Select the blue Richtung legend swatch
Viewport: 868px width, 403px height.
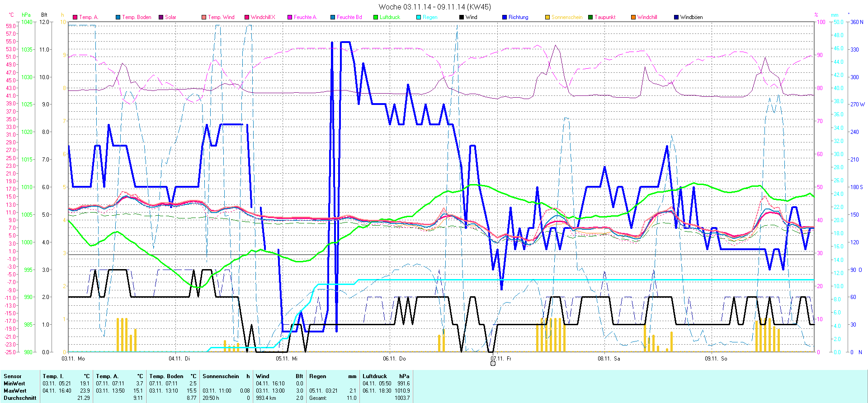[505, 17]
